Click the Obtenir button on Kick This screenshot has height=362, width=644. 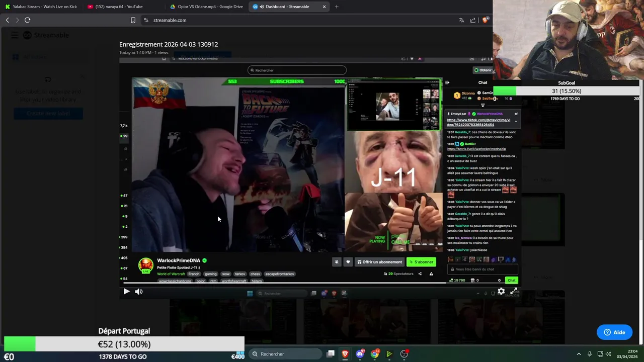[x=482, y=70]
